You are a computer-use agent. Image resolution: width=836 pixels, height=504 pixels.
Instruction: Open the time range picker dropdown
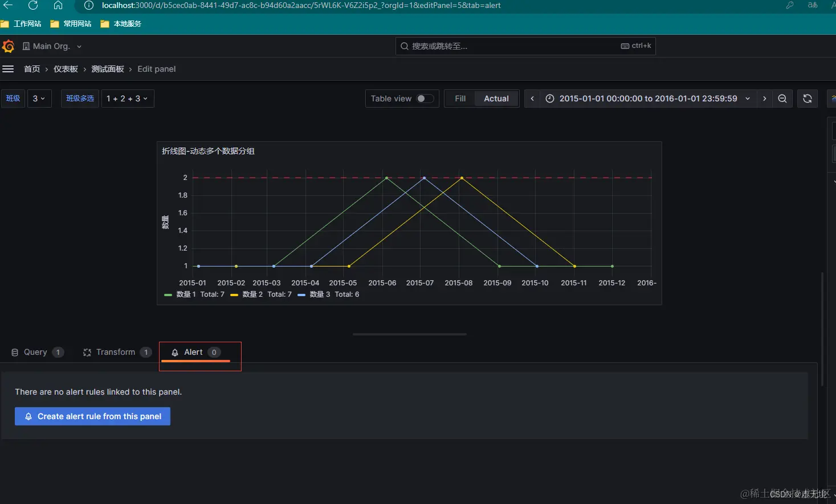pos(648,99)
